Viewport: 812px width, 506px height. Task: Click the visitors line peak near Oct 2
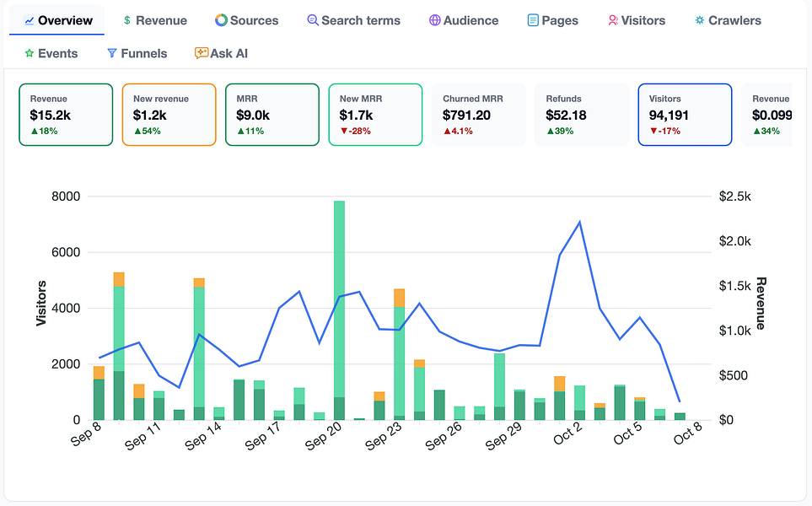click(x=579, y=222)
